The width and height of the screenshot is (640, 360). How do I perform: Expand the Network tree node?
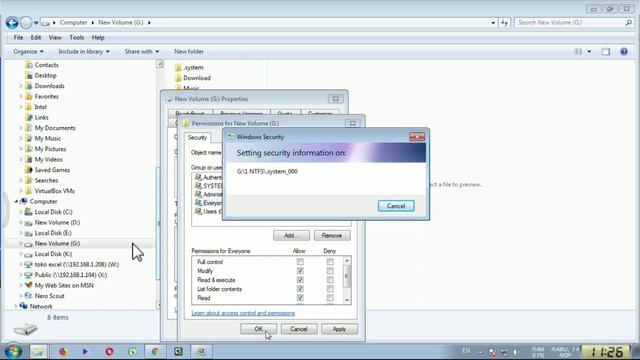pyautogui.click(x=16, y=306)
